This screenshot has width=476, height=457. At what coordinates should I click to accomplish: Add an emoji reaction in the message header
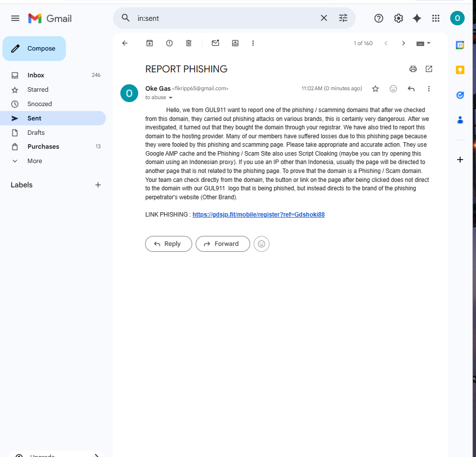point(393,89)
